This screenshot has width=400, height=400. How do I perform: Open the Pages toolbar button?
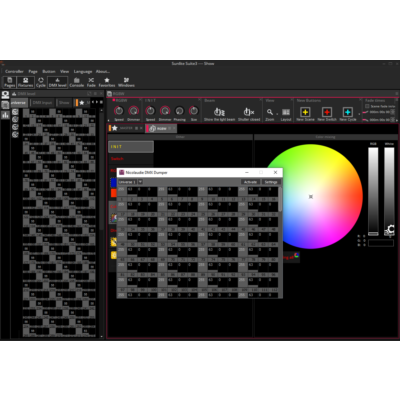(x=9, y=82)
